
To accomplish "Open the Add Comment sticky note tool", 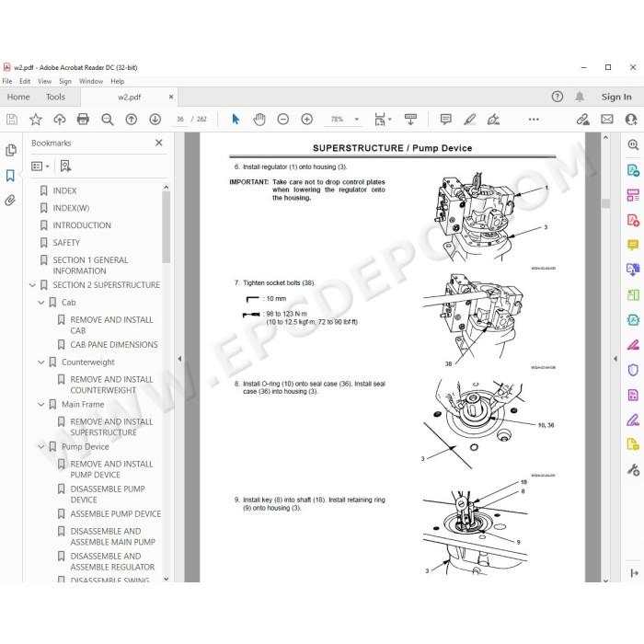I will 445,119.
